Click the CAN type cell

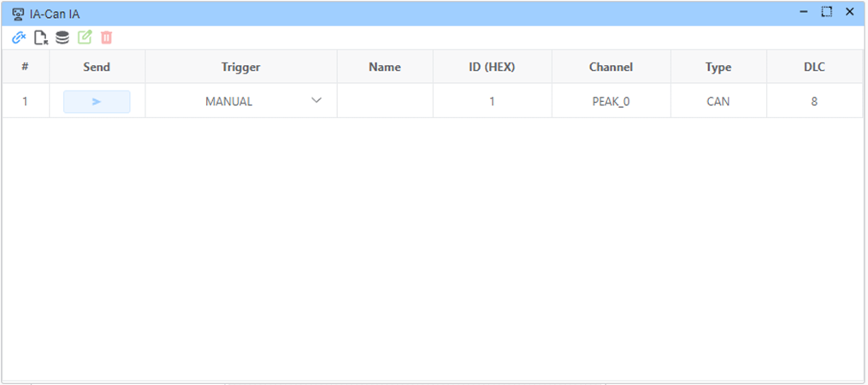coord(718,101)
